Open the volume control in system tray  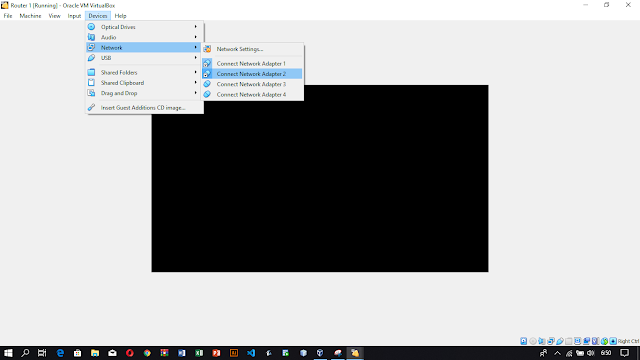pos(591,353)
